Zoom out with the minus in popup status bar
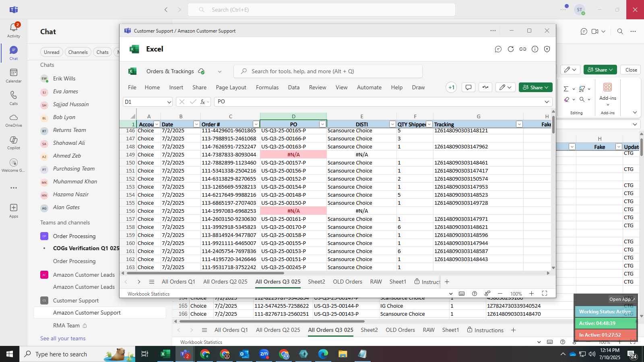 tap(500, 294)
